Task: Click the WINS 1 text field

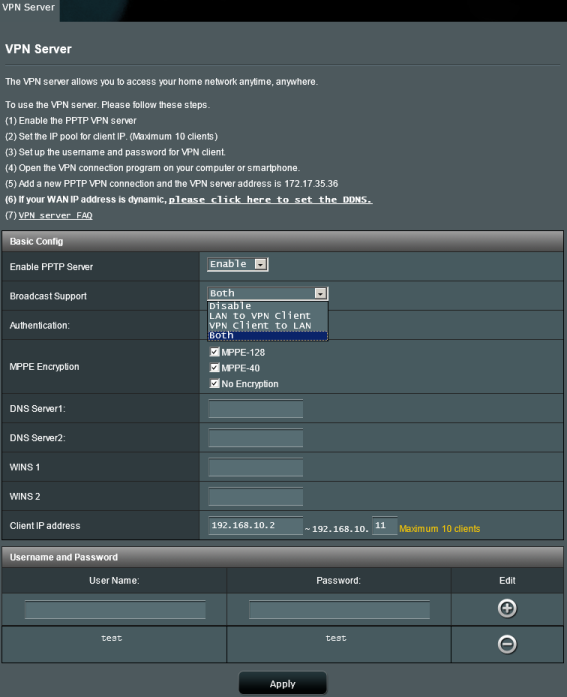Action: pyautogui.click(x=256, y=467)
